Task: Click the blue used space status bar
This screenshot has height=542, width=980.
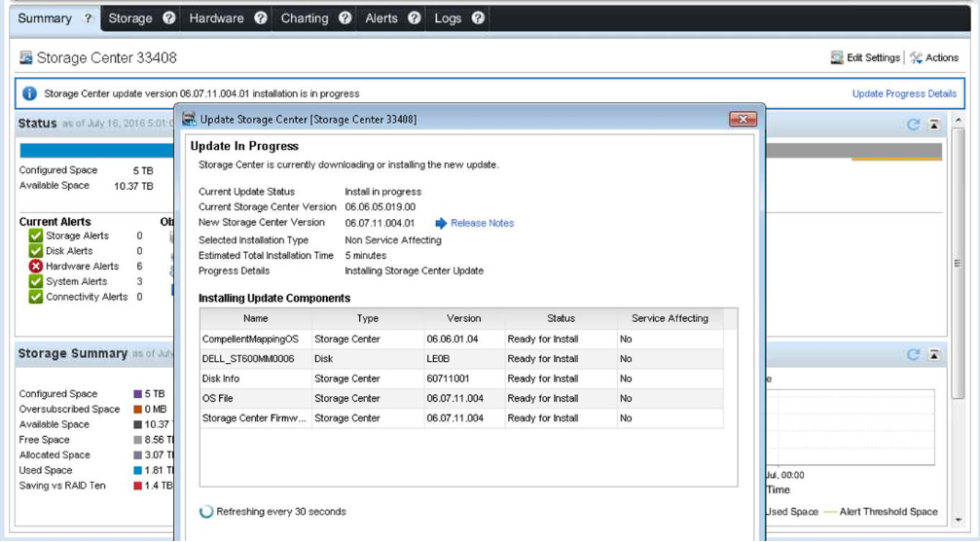Action: click(x=97, y=151)
